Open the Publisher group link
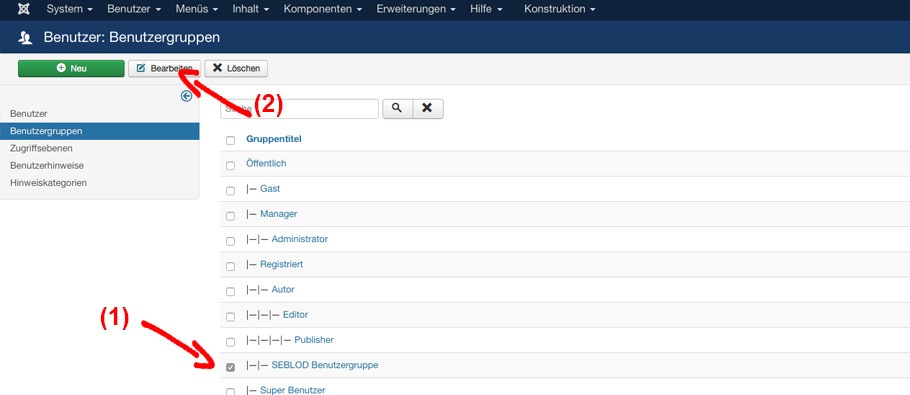Image resolution: width=910 pixels, height=395 pixels. click(x=314, y=339)
